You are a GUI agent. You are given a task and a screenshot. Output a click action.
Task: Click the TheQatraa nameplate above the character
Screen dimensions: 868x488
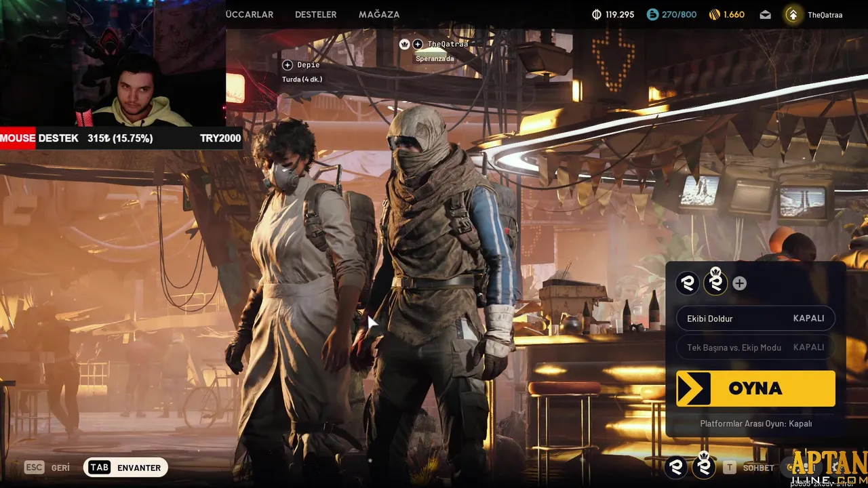click(448, 44)
